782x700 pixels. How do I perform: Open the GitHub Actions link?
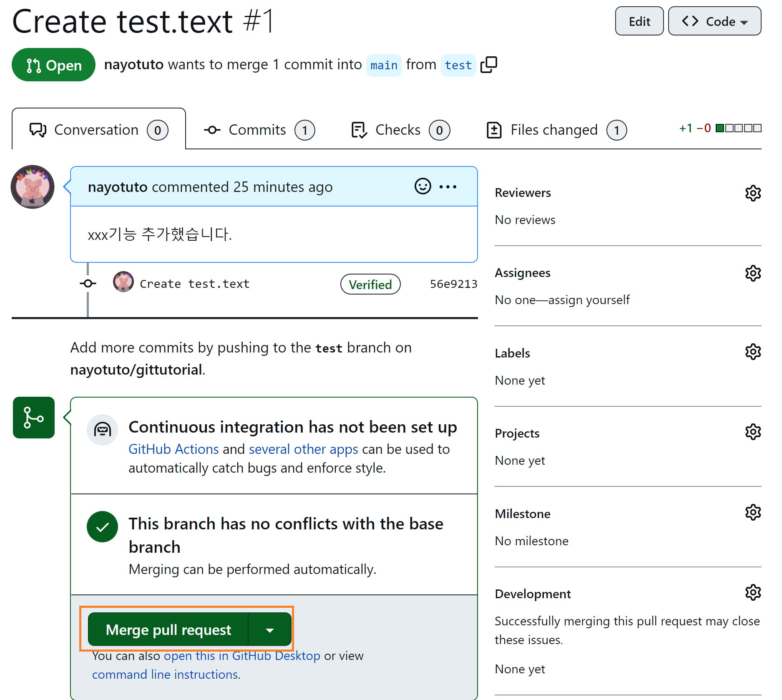coord(173,449)
